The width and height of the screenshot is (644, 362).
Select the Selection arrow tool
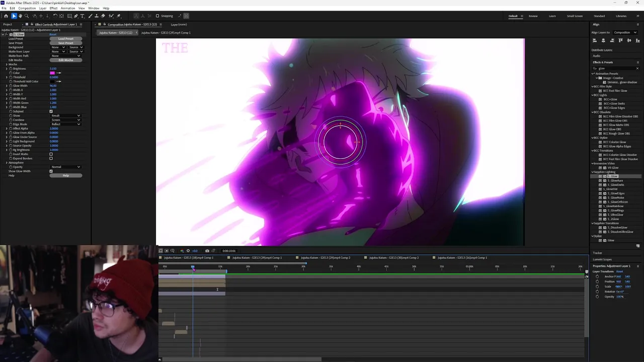[14, 16]
